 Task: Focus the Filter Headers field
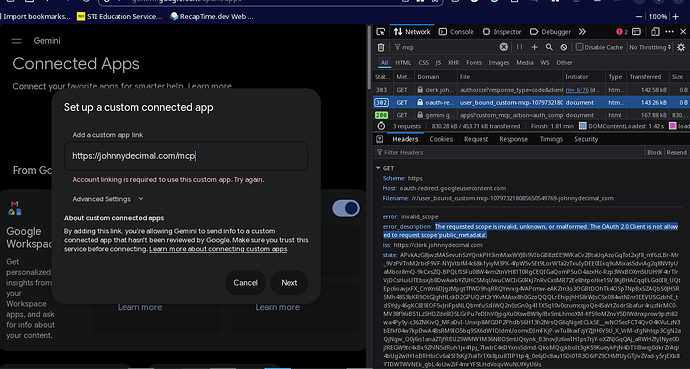click(510, 152)
